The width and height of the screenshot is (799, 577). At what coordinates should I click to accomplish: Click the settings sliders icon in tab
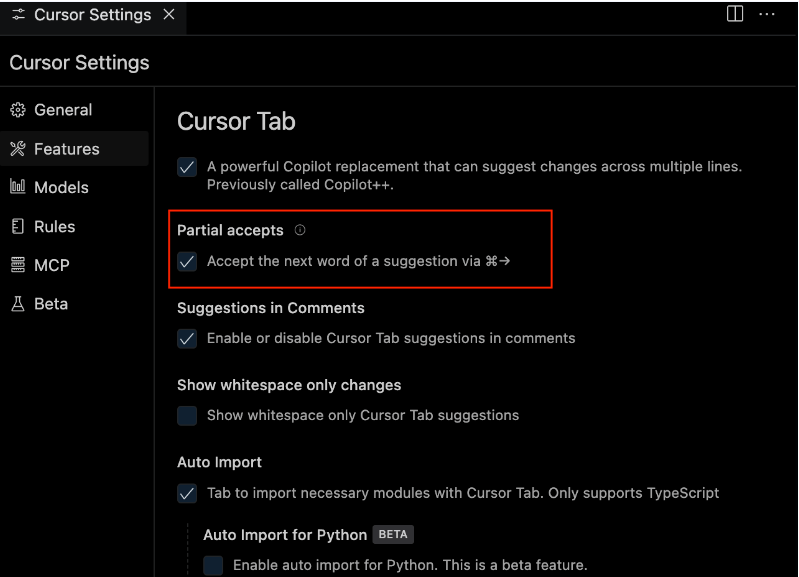(18, 15)
